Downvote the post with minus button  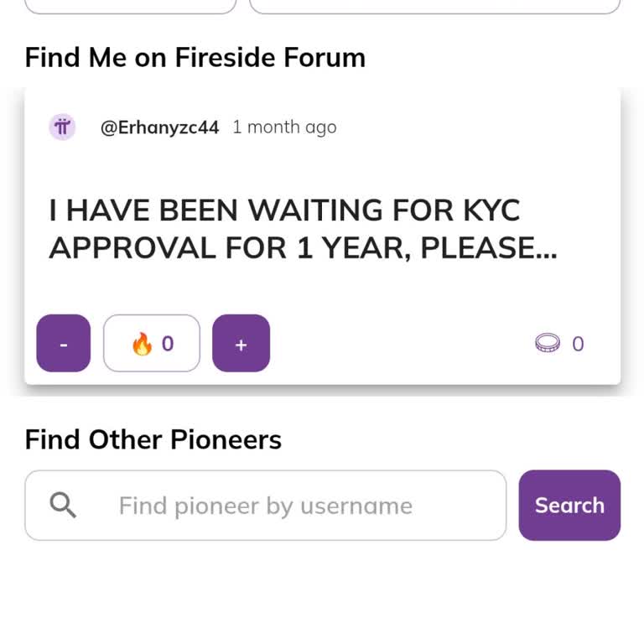click(x=63, y=343)
